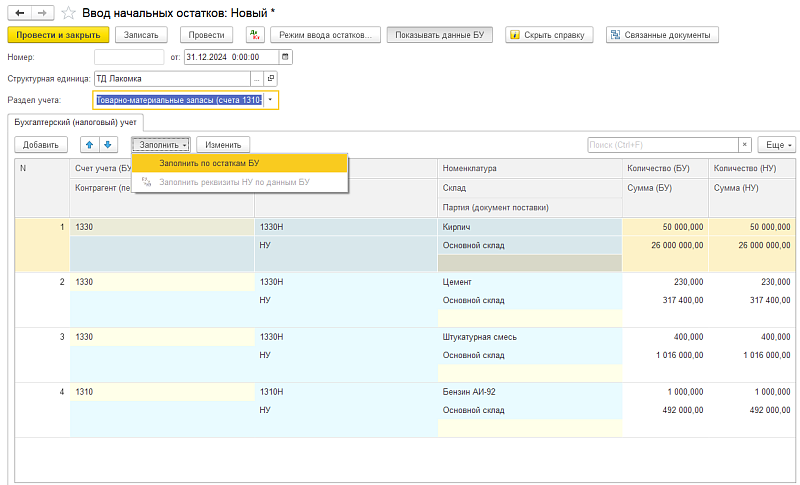Screen dimensions: 800x485
Task: Click the Связанные документы button
Action: 662,35
